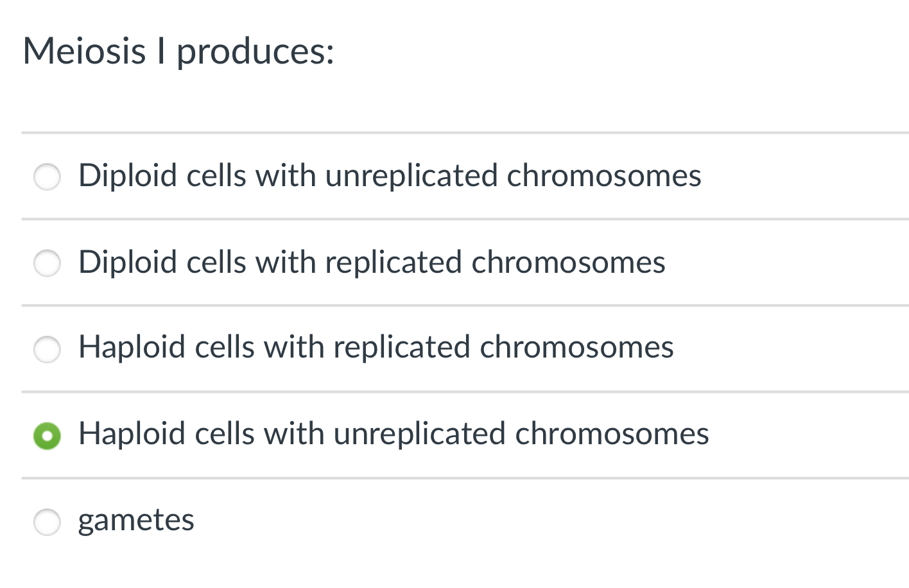Click 'chromosomes' in the fourth answer option
The image size is (909, 588).
click(612, 434)
